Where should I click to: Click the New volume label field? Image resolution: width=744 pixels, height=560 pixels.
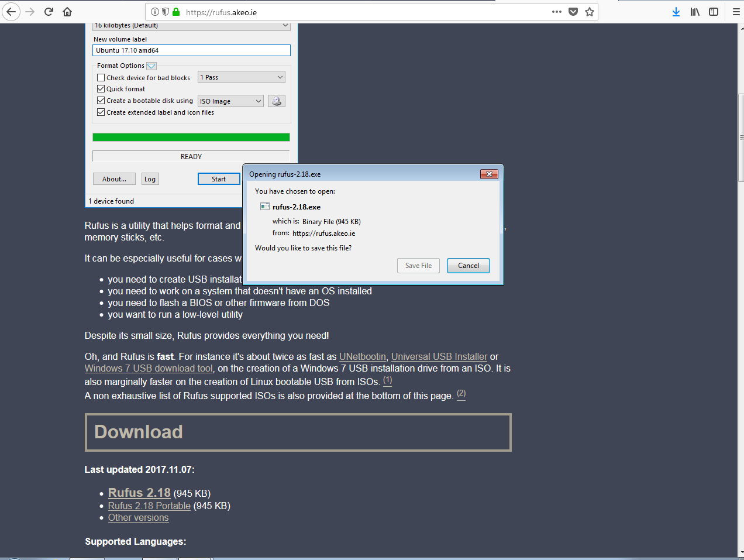pyautogui.click(x=191, y=50)
